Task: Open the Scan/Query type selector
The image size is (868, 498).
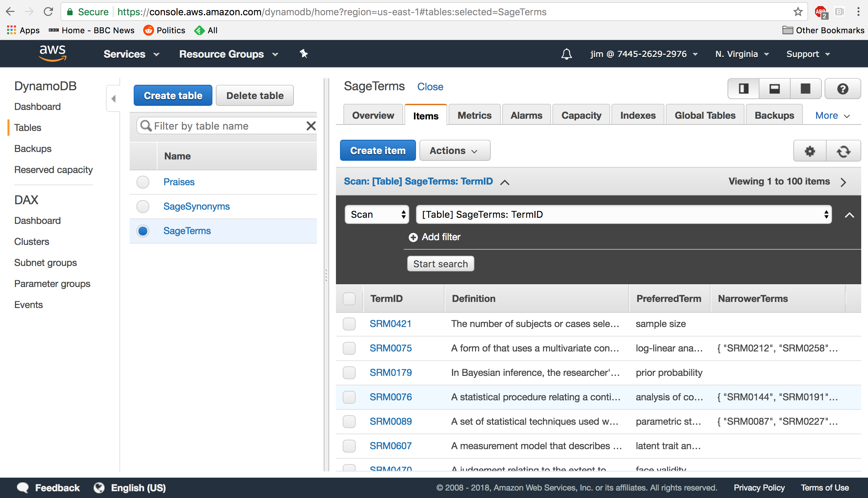Action: (x=377, y=214)
